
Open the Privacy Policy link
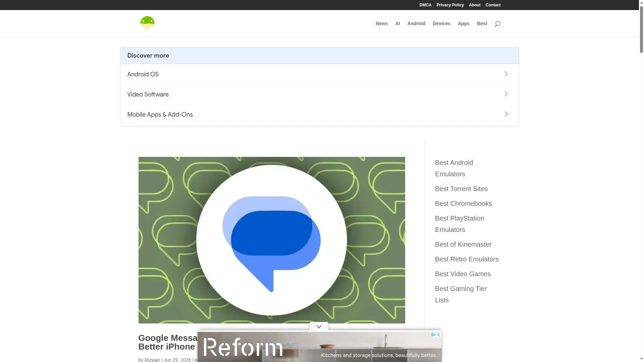point(450,5)
